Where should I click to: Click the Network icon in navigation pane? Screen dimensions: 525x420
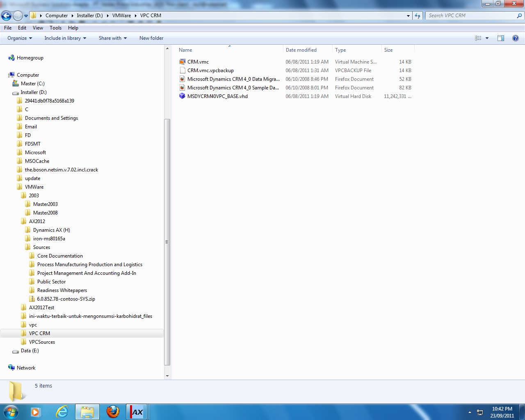11,367
